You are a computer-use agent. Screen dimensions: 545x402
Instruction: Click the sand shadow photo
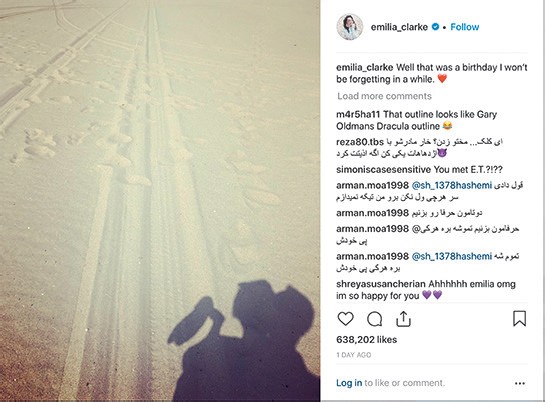click(160, 201)
